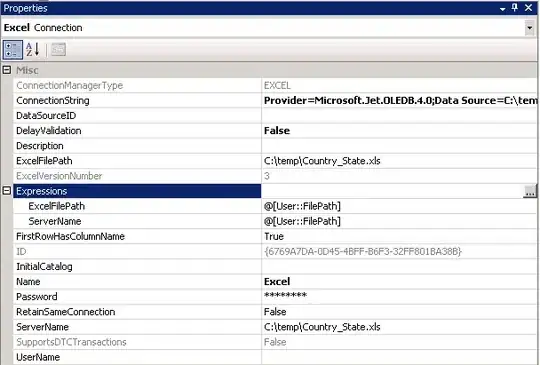The width and height of the screenshot is (540, 365).
Task: Select the Description property
Action: click(40, 146)
